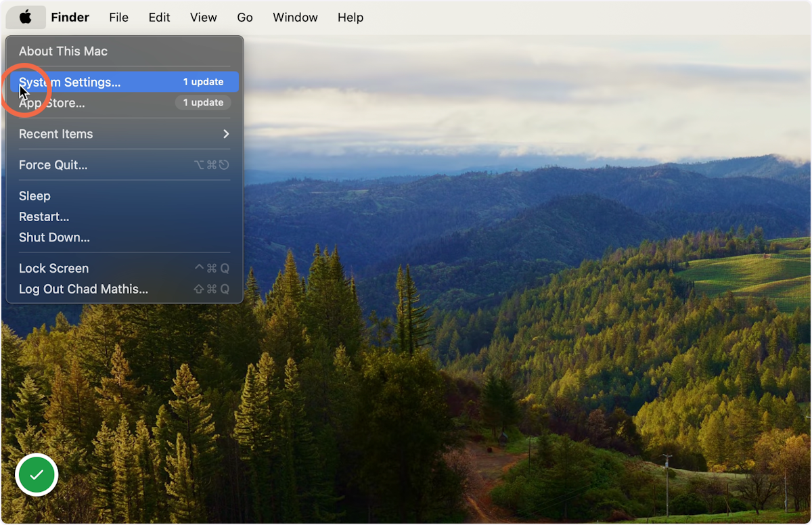Screen dimensions: 812x525
Task: Open the Edit menu
Action: point(158,17)
